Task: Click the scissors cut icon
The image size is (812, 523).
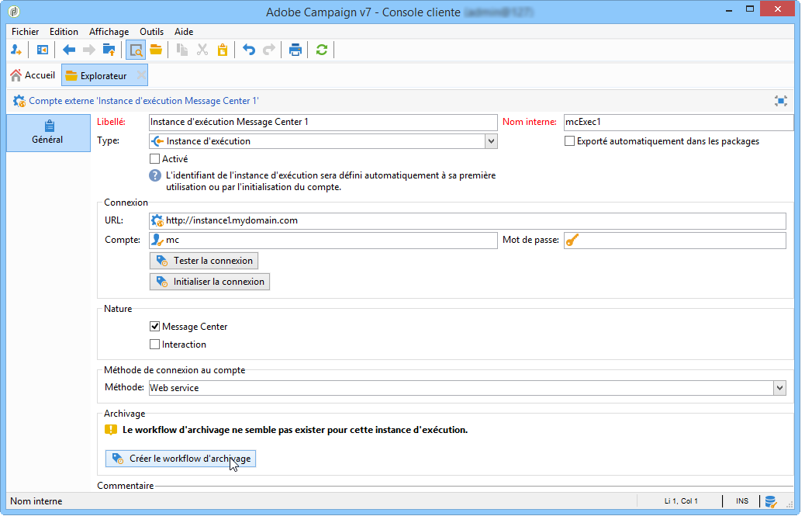Action: coord(202,50)
